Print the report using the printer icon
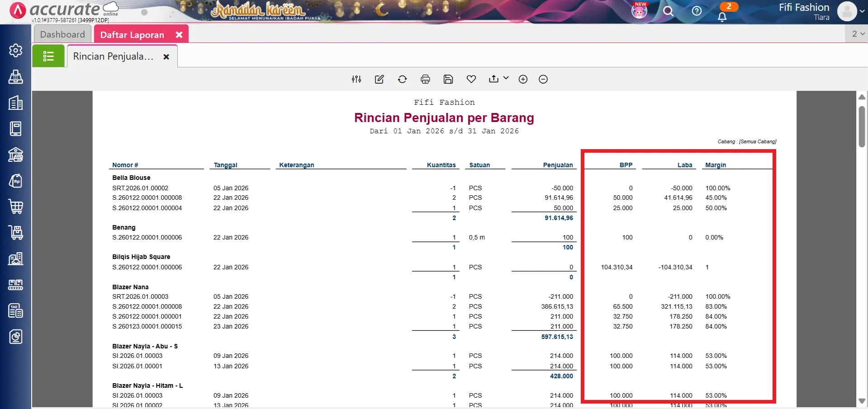Viewport: 868px width, 409px height. [425, 80]
